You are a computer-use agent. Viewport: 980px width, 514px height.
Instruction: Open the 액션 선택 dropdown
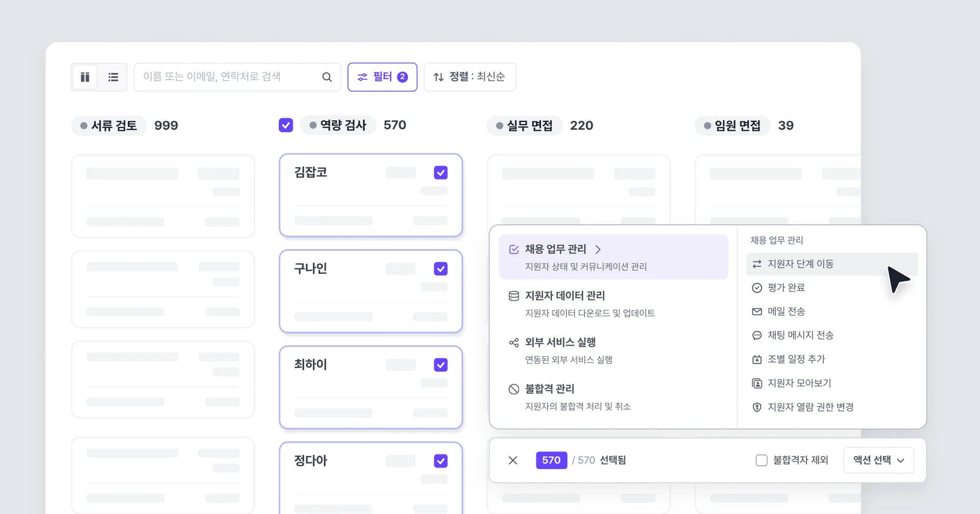pos(878,460)
